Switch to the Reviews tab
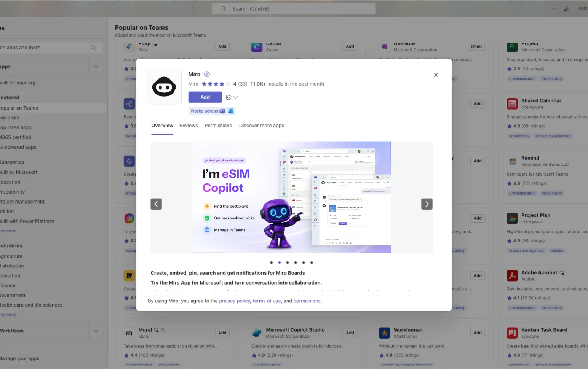This screenshot has height=369, width=588. click(189, 126)
